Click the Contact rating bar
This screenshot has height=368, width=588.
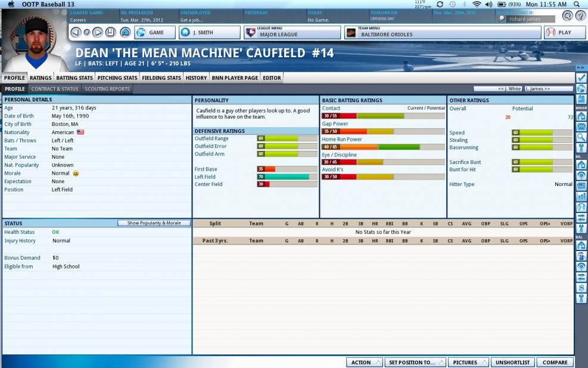[x=383, y=116]
